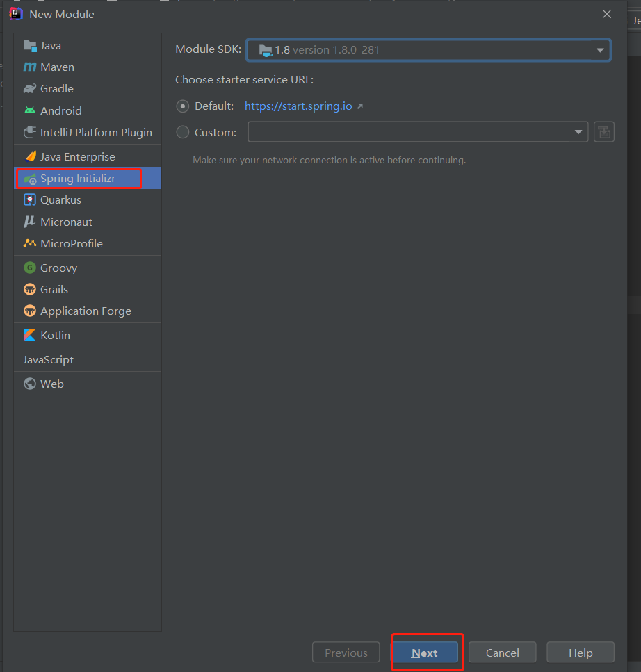Click the Java Enterprise flame icon

coord(31,156)
